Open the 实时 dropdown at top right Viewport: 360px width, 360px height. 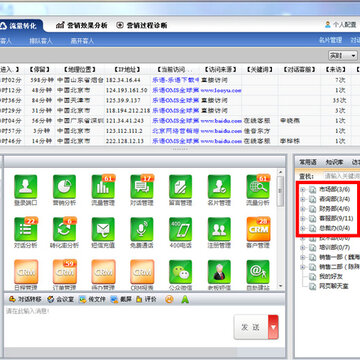coord(343,56)
